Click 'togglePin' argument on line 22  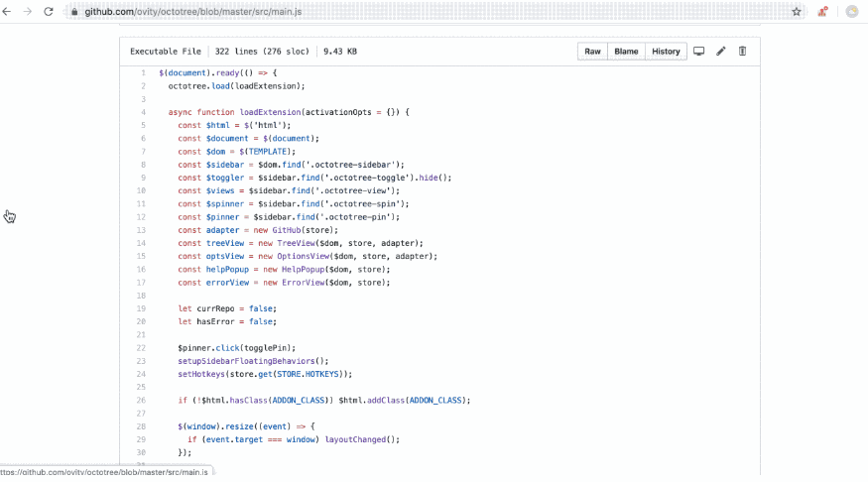click(x=268, y=348)
